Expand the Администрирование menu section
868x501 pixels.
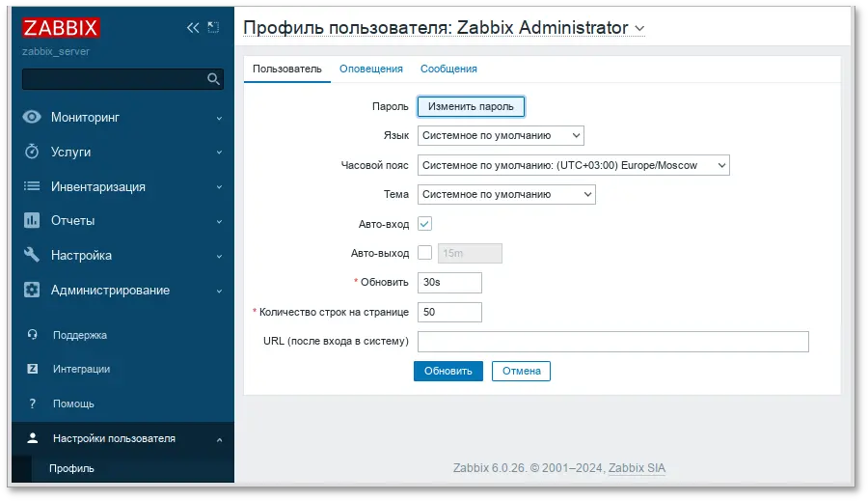[219, 291]
